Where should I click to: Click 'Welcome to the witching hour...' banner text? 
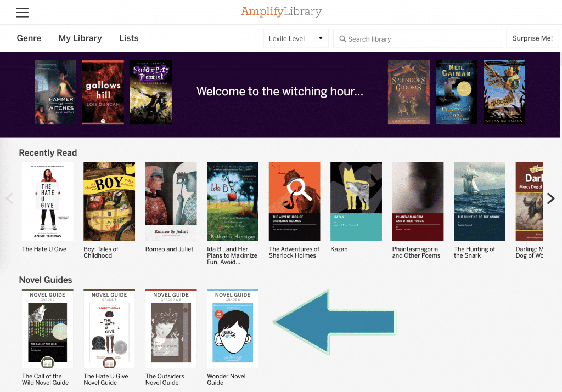280,92
